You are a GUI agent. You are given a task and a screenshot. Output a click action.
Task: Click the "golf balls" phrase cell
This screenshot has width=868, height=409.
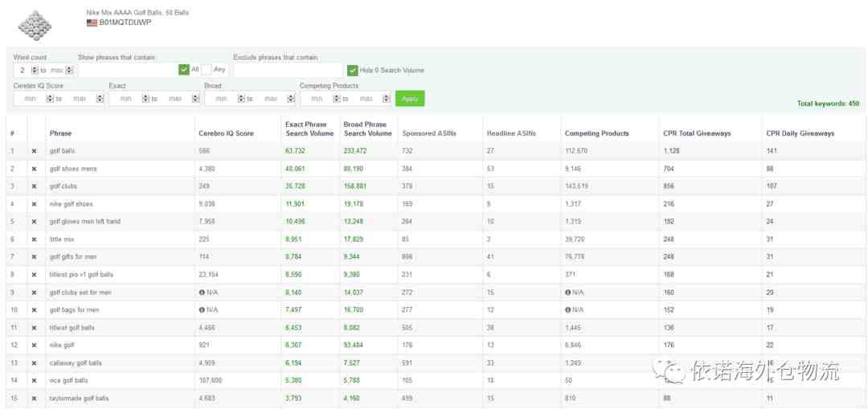point(63,151)
